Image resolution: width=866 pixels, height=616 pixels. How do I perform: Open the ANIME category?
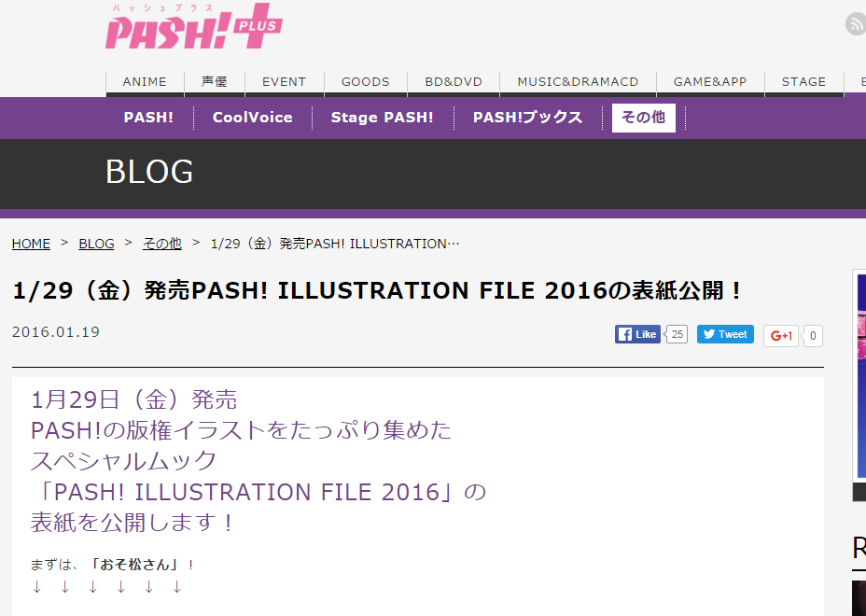[x=145, y=82]
